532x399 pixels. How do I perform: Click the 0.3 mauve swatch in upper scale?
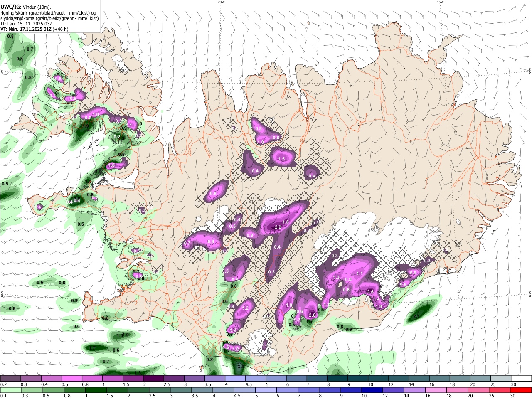31,378
